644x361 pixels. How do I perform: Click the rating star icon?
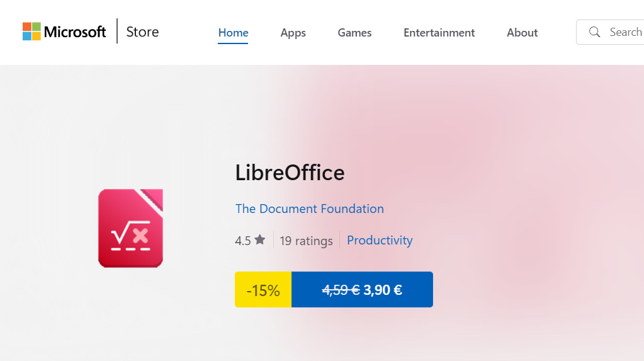coord(260,240)
